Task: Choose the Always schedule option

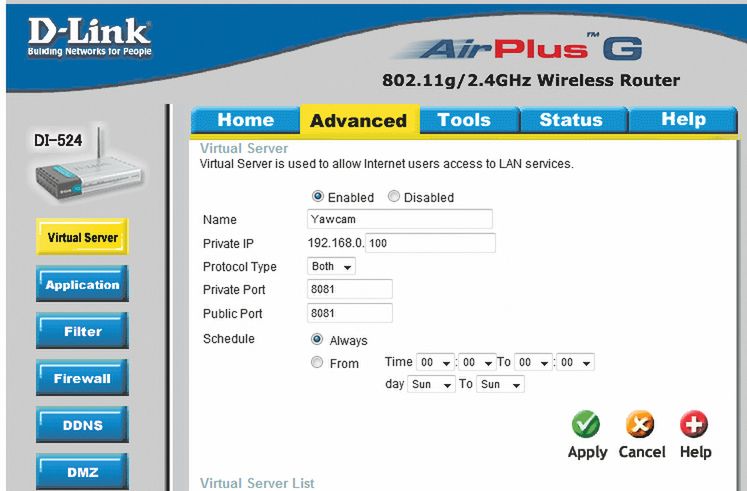Action: [x=317, y=339]
